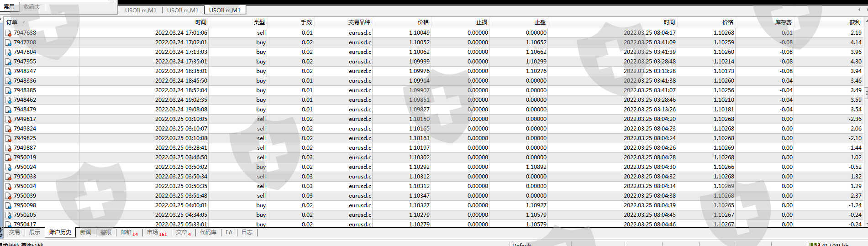Sort by the 类型 column header
868x246 pixels.
click(259, 22)
